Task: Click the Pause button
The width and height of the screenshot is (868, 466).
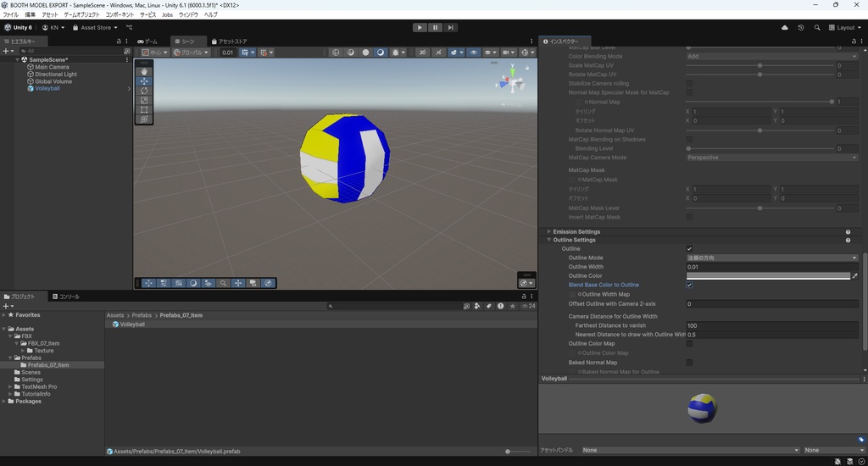Action: tap(435, 27)
